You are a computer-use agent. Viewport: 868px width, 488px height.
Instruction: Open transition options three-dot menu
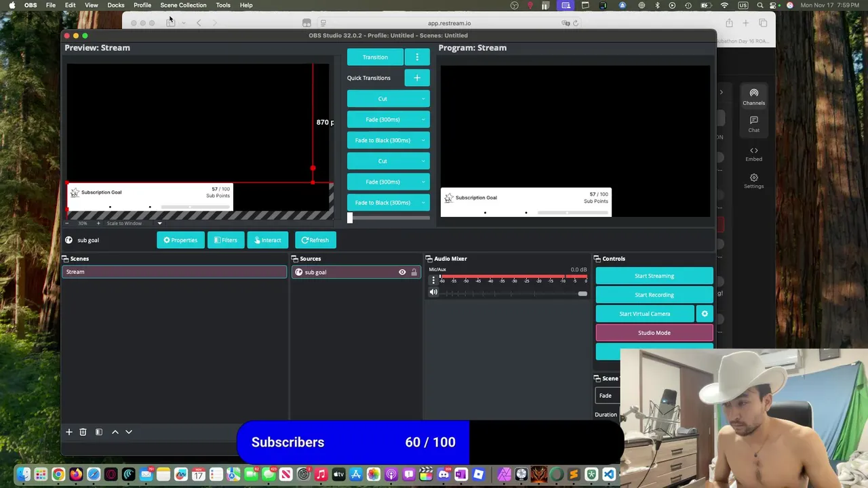click(x=417, y=57)
